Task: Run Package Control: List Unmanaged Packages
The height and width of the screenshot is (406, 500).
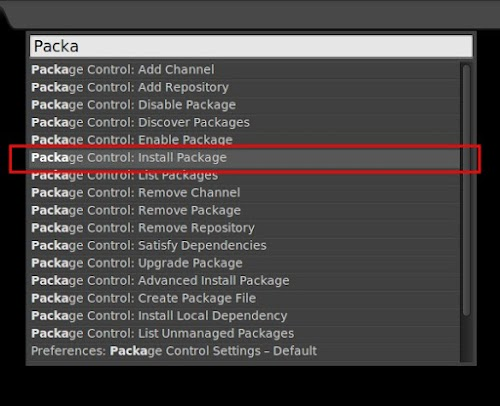Action: (244, 334)
